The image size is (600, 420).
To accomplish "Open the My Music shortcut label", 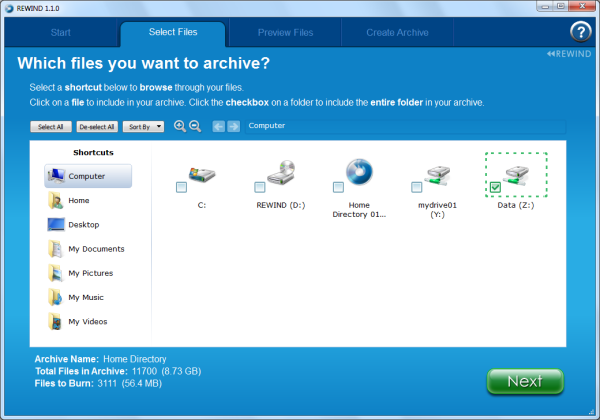I will (x=86, y=297).
